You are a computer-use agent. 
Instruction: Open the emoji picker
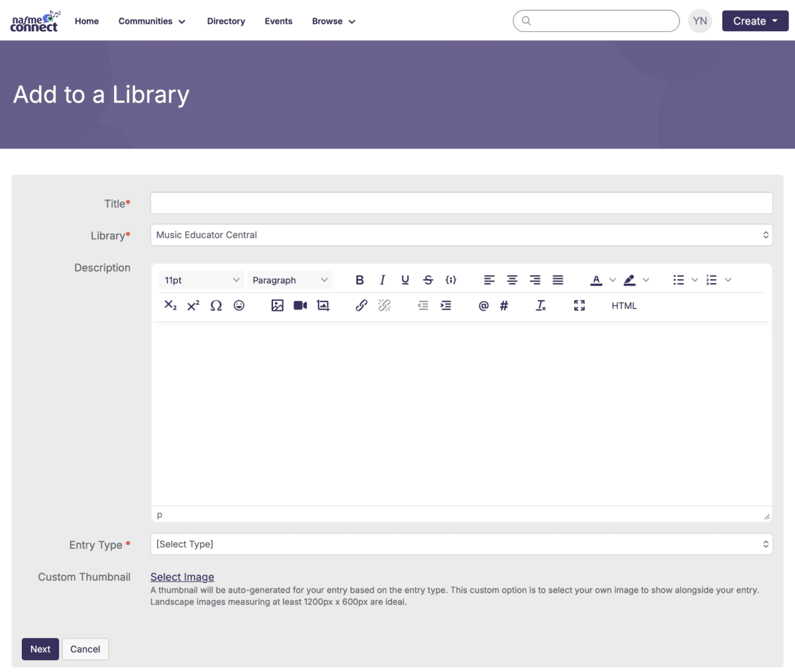(239, 306)
